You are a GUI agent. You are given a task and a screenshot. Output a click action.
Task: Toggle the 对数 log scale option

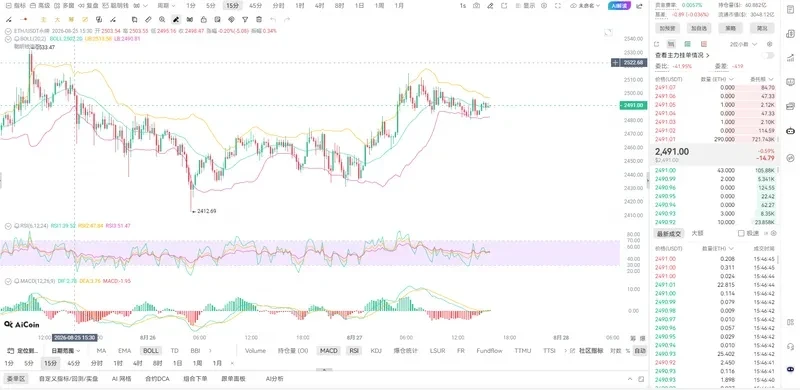[x=616, y=351]
